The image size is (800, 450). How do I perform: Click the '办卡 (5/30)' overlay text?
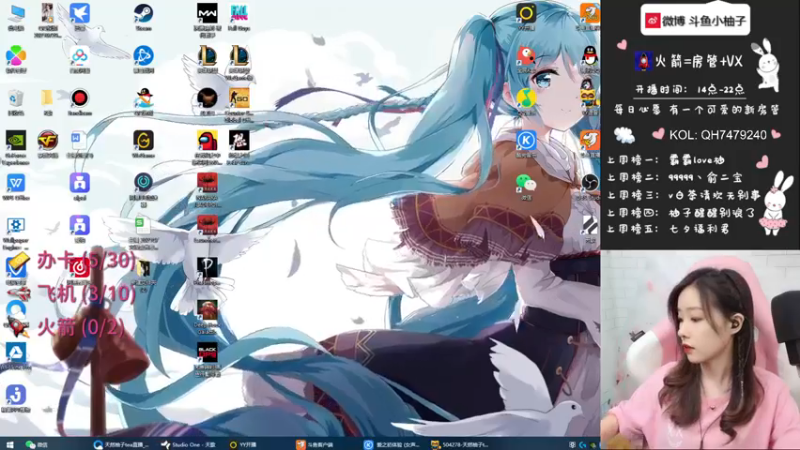[87, 261]
